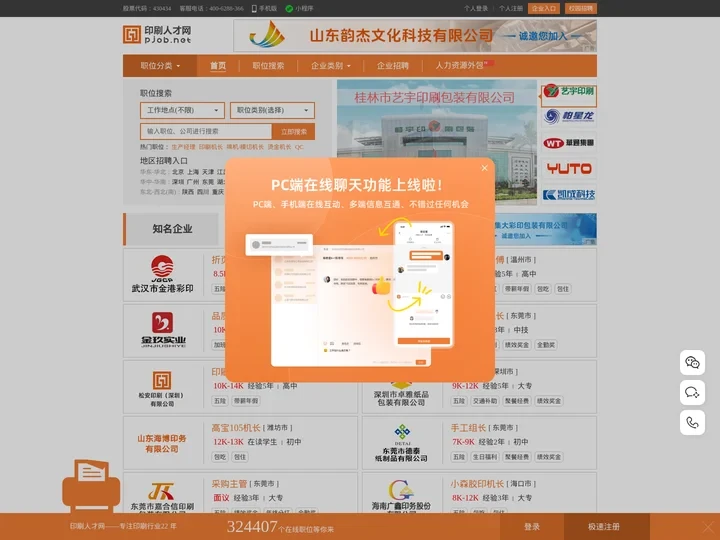Go to the 首页 home tab
The image size is (720, 540).
tap(218, 66)
